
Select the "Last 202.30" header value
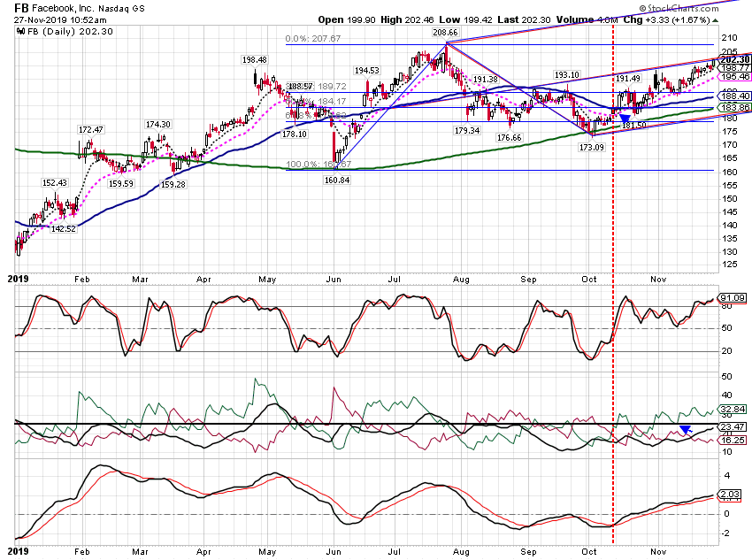point(525,19)
